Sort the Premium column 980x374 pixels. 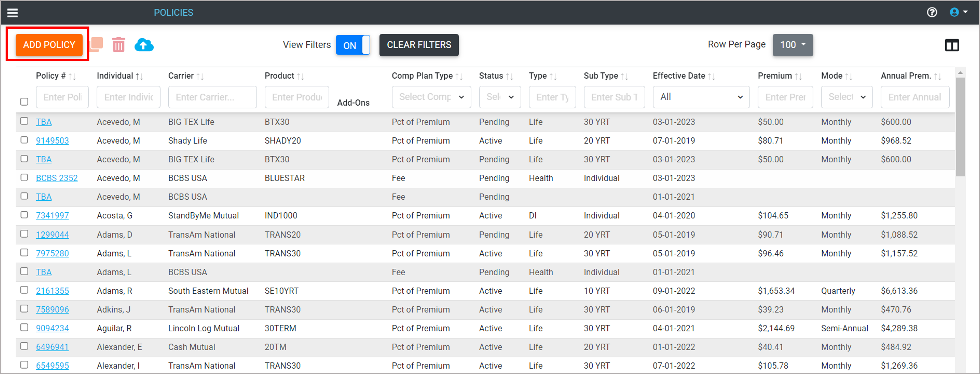798,77
